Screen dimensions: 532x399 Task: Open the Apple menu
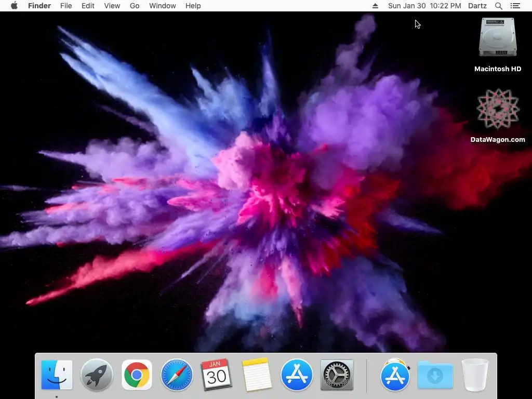tap(14, 6)
